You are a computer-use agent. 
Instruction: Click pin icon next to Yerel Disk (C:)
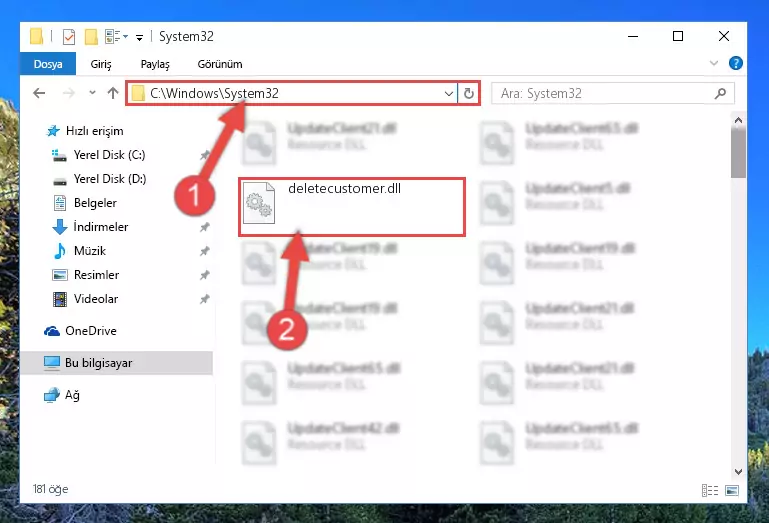point(205,155)
